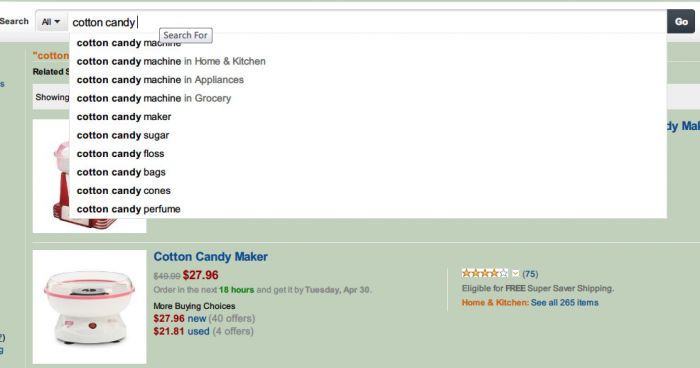Focus the cotton candy search field

coord(367,22)
